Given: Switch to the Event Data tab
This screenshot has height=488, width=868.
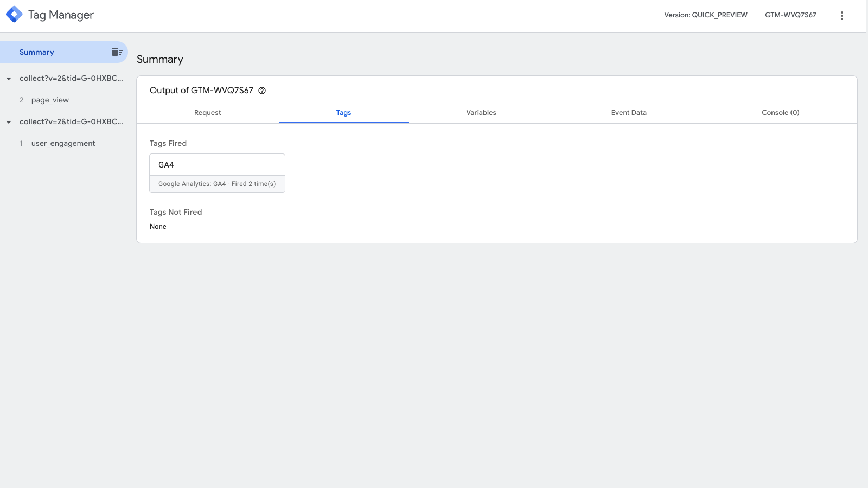Looking at the screenshot, I should [x=629, y=113].
